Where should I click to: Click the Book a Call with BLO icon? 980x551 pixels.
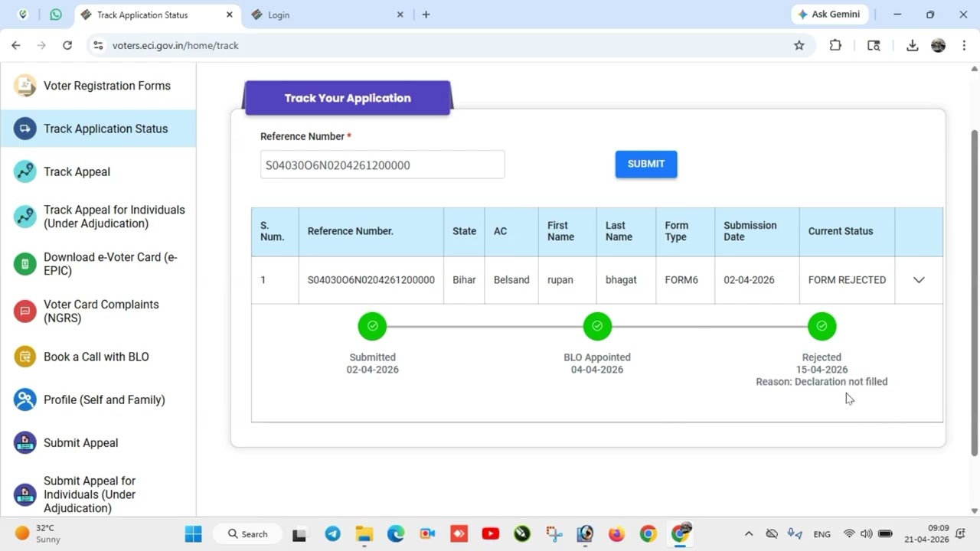(24, 357)
